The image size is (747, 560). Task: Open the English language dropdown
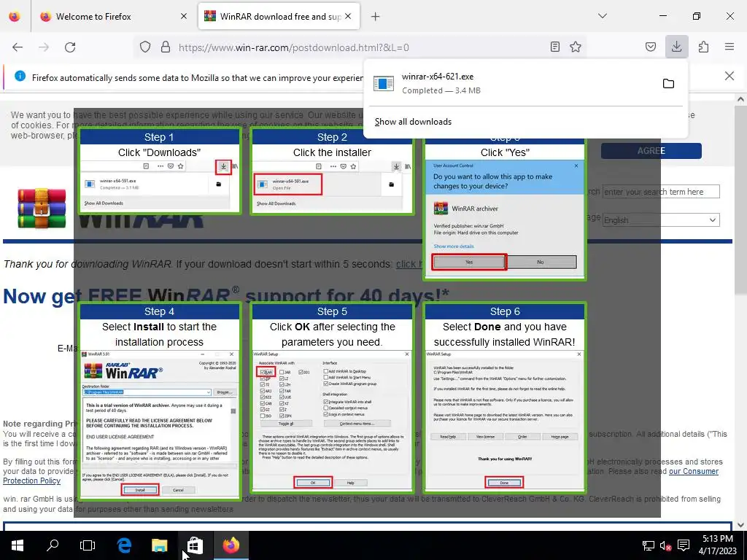[x=661, y=220]
